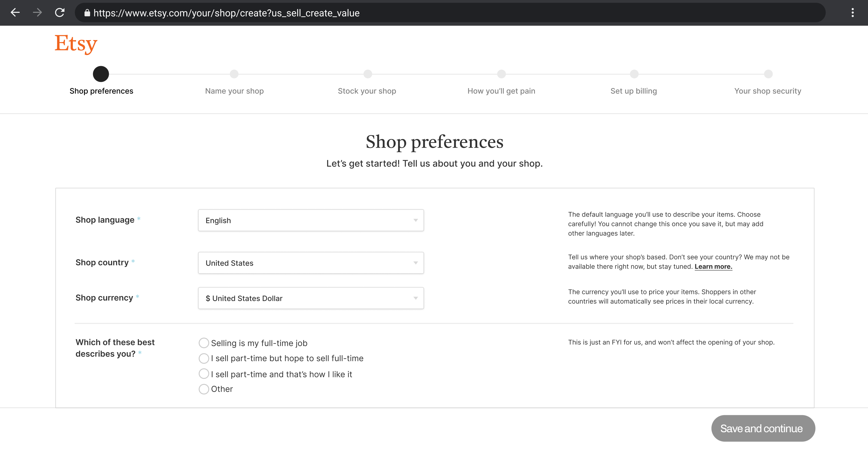This screenshot has height=449, width=868.
Task: Go to Shop preferences step label
Action: (x=101, y=91)
